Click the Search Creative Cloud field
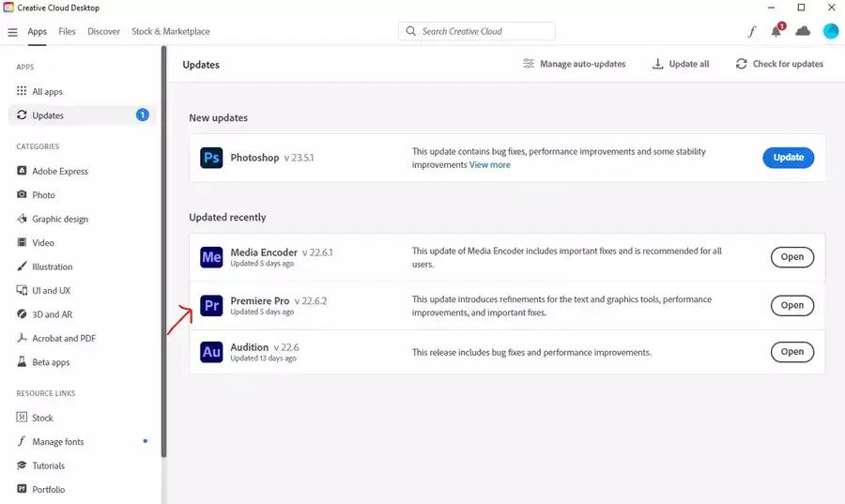The height and width of the screenshot is (504, 845). pyautogui.click(x=477, y=31)
